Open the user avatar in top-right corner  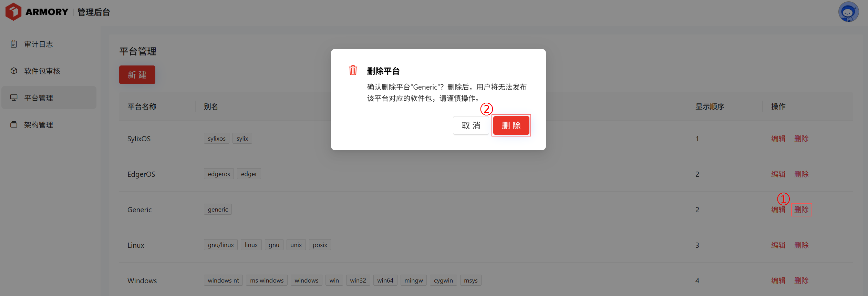pos(848,12)
